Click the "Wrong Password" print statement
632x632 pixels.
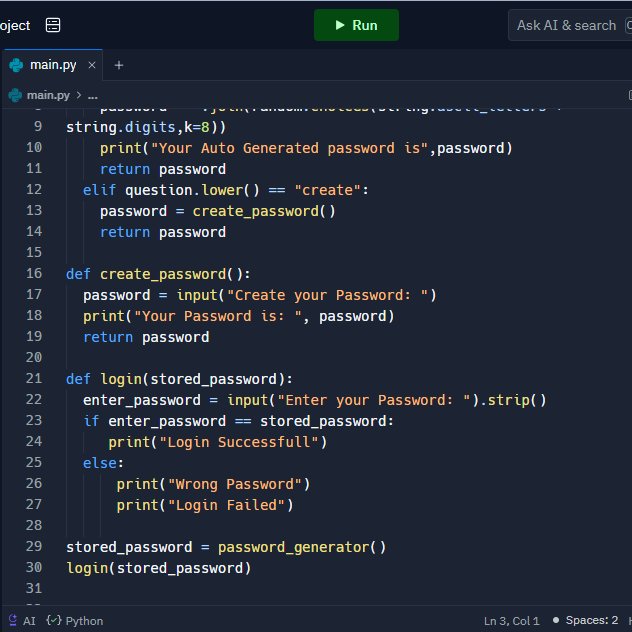[x=213, y=484]
